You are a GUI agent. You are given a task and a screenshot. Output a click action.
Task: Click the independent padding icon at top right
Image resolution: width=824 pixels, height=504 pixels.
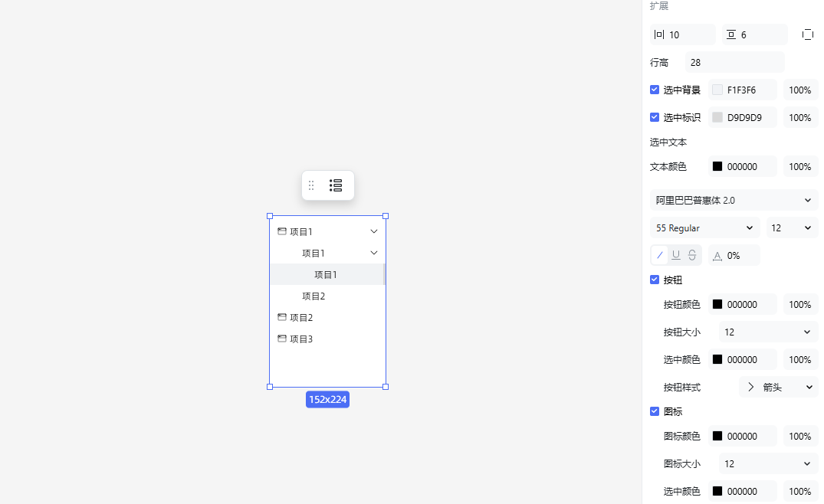click(807, 34)
